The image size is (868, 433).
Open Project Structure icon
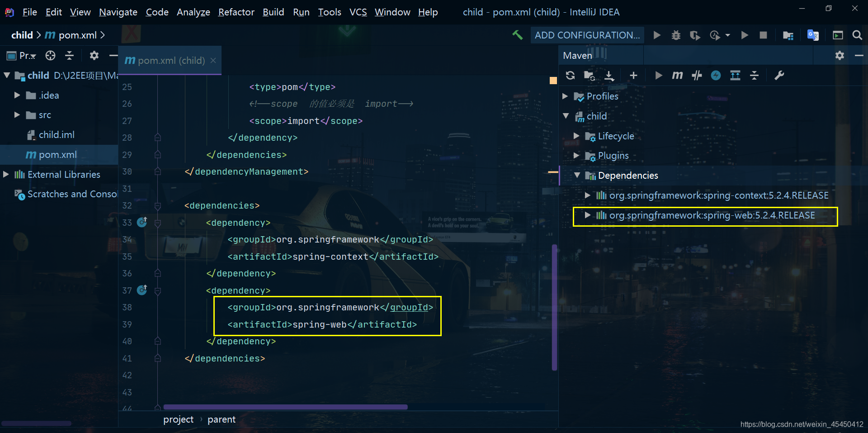click(x=788, y=35)
